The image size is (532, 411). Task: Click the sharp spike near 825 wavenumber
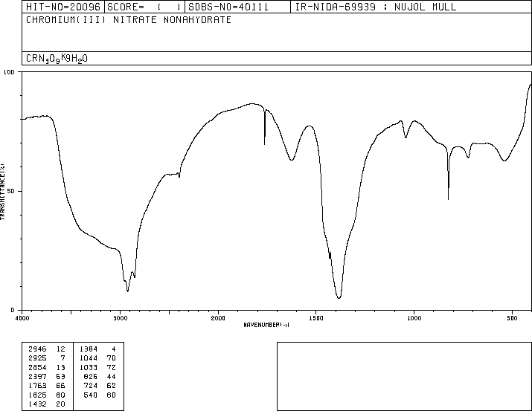(448, 198)
